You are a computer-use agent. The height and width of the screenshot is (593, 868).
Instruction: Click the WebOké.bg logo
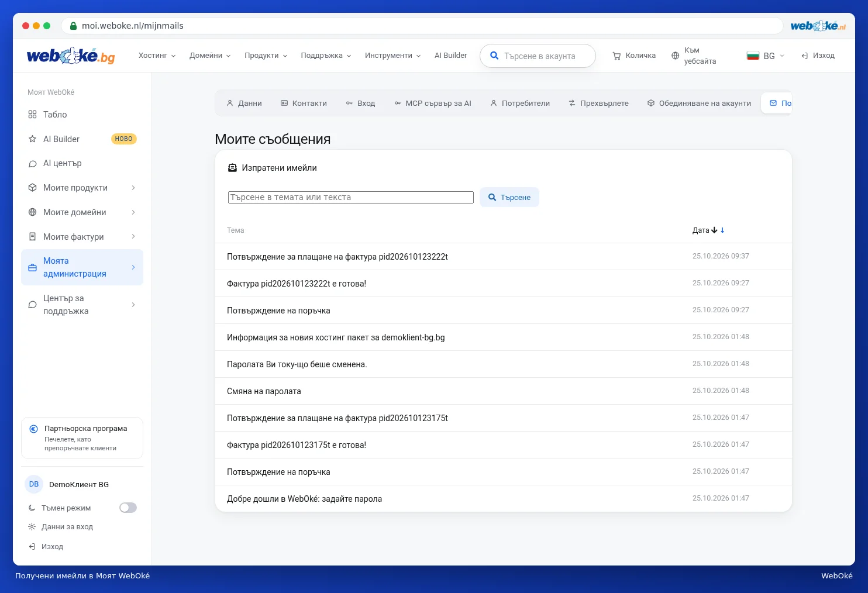coord(71,56)
